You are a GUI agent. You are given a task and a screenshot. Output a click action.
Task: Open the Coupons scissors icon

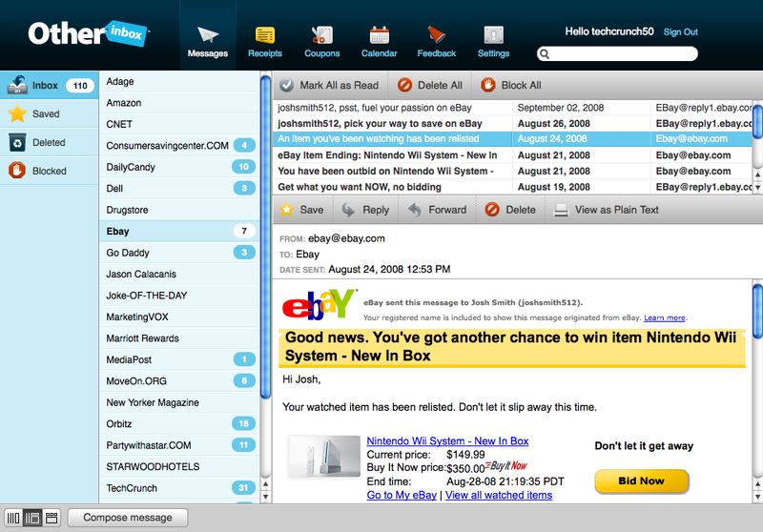pos(321,35)
